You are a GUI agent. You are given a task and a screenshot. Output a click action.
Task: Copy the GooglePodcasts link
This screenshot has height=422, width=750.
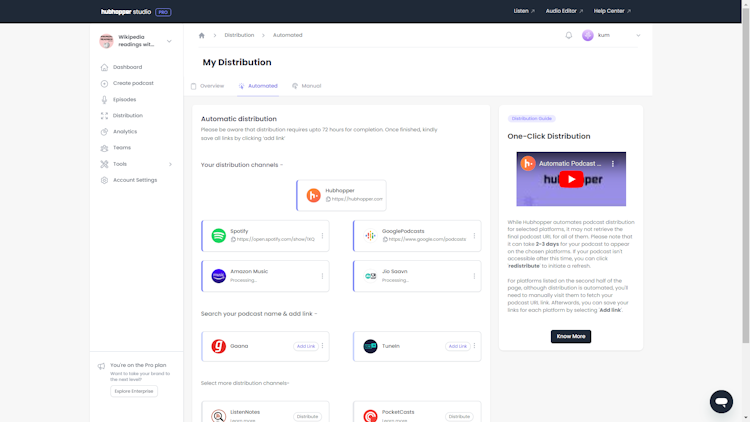385,239
